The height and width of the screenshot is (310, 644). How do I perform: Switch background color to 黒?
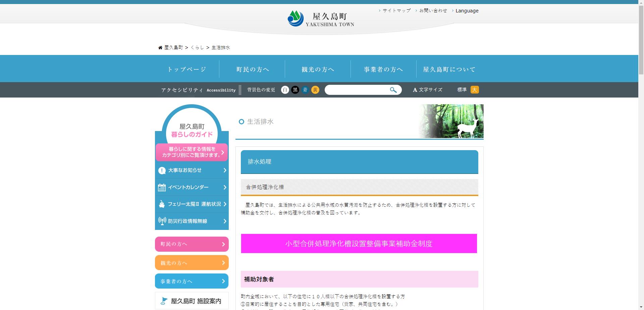[x=295, y=90]
